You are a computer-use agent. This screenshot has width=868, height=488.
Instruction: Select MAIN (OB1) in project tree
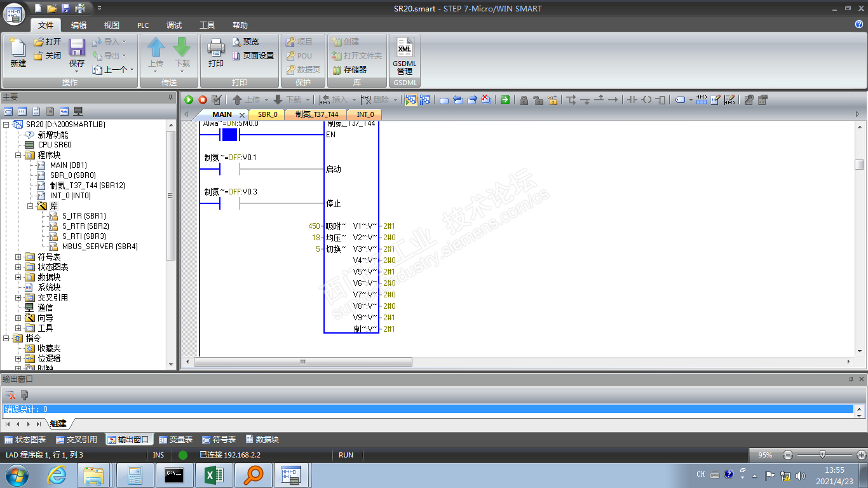pos(69,165)
